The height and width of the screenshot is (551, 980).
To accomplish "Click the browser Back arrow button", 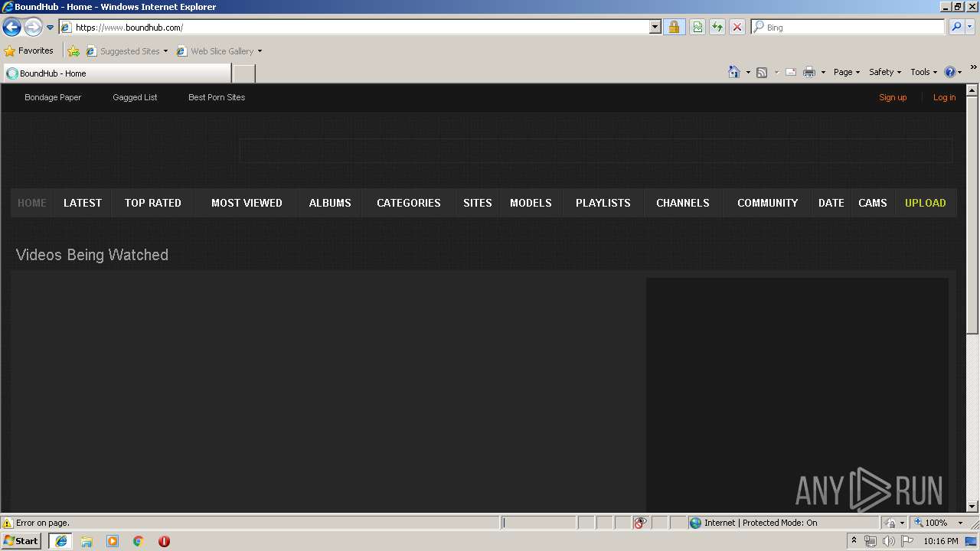I will click(x=12, y=28).
